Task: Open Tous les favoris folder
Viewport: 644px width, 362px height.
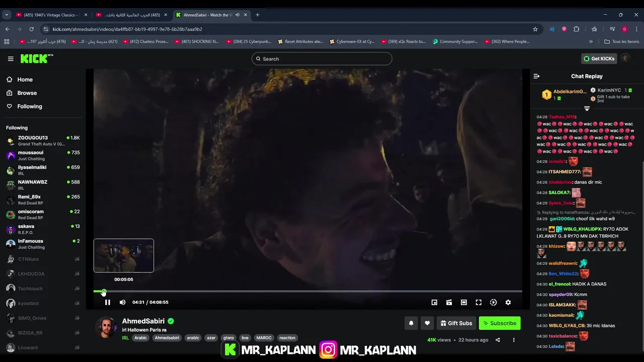Action: (622, 42)
